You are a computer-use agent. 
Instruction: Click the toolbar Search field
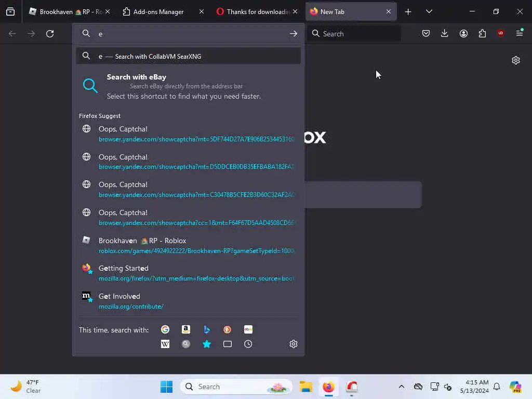point(353,34)
